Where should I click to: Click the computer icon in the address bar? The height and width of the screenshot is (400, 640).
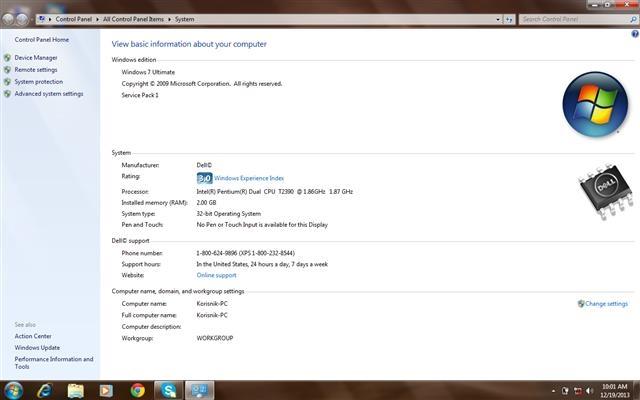point(41,19)
